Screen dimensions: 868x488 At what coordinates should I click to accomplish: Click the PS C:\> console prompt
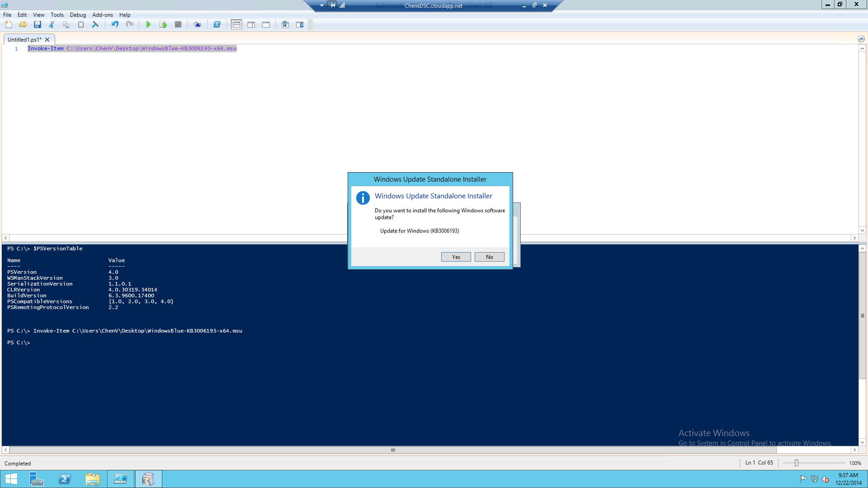pos(19,343)
